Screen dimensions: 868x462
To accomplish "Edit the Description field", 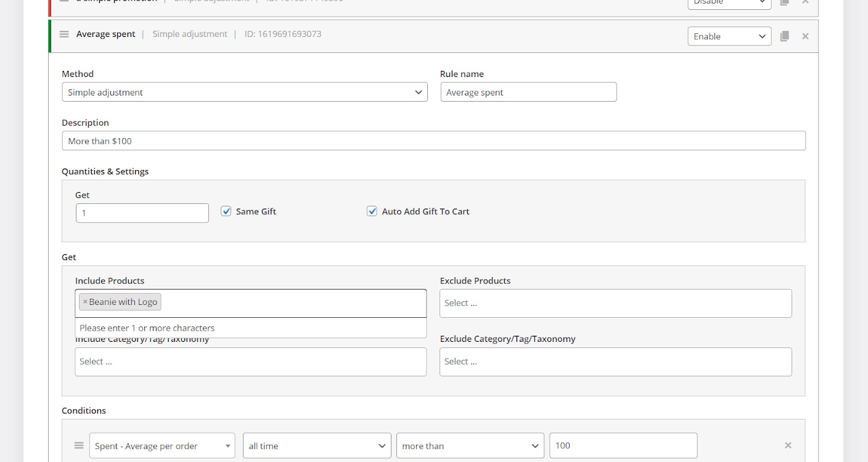I will [433, 141].
